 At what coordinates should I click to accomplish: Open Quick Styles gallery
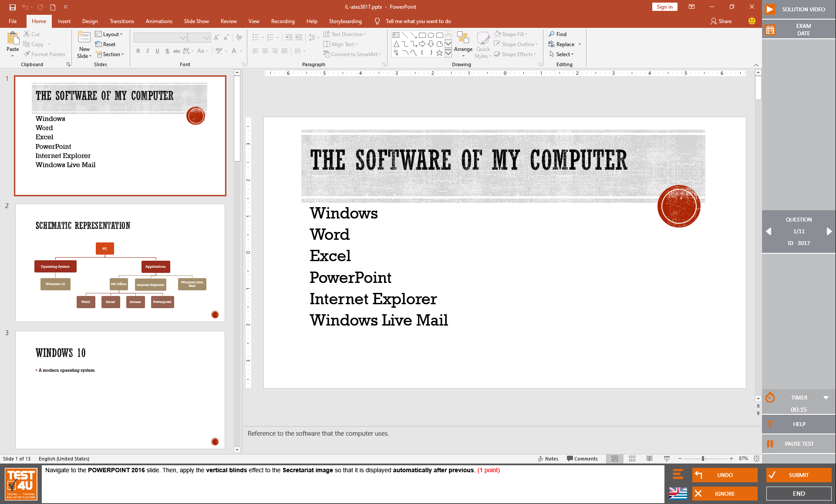tap(483, 45)
